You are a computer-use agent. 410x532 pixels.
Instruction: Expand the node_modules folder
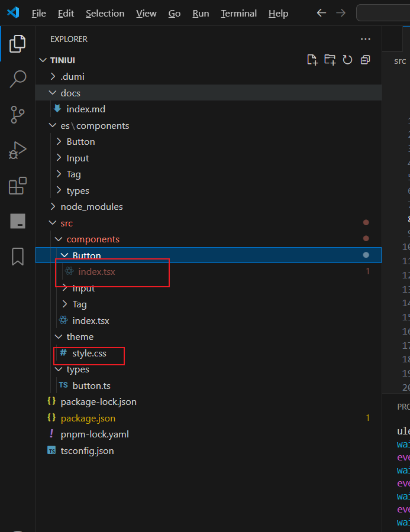(x=91, y=207)
